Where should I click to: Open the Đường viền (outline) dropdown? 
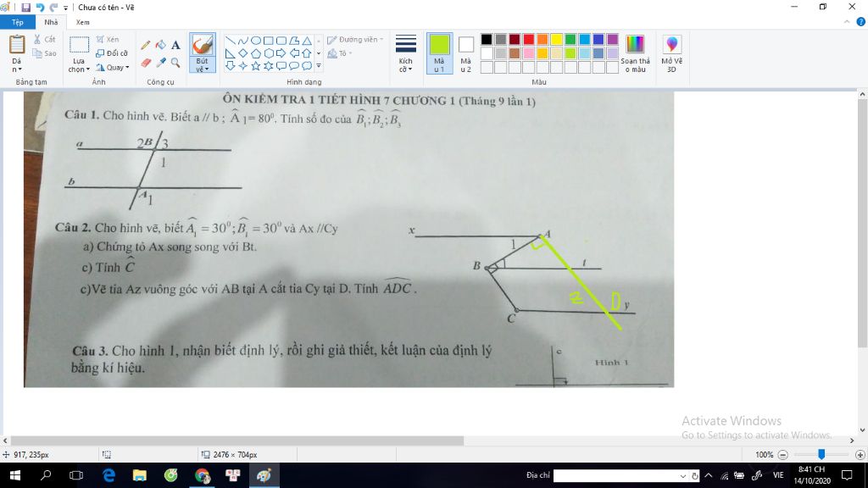355,40
